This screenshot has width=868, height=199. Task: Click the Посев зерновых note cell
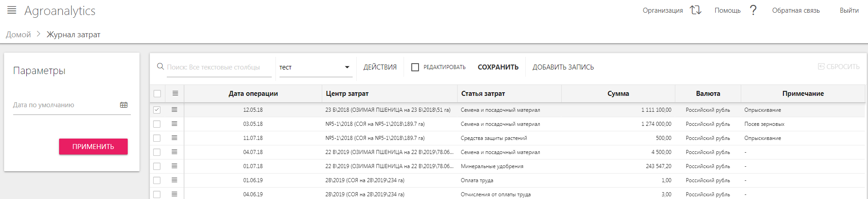[803, 124]
